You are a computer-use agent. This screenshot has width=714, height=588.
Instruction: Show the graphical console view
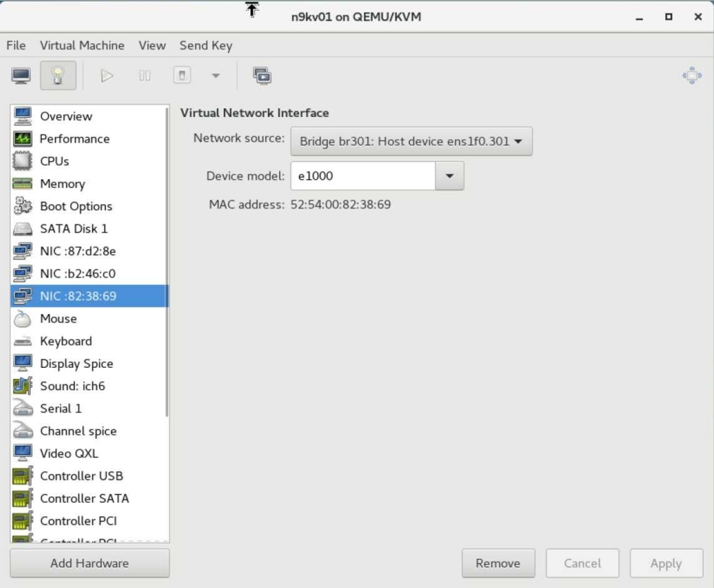[21, 75]
